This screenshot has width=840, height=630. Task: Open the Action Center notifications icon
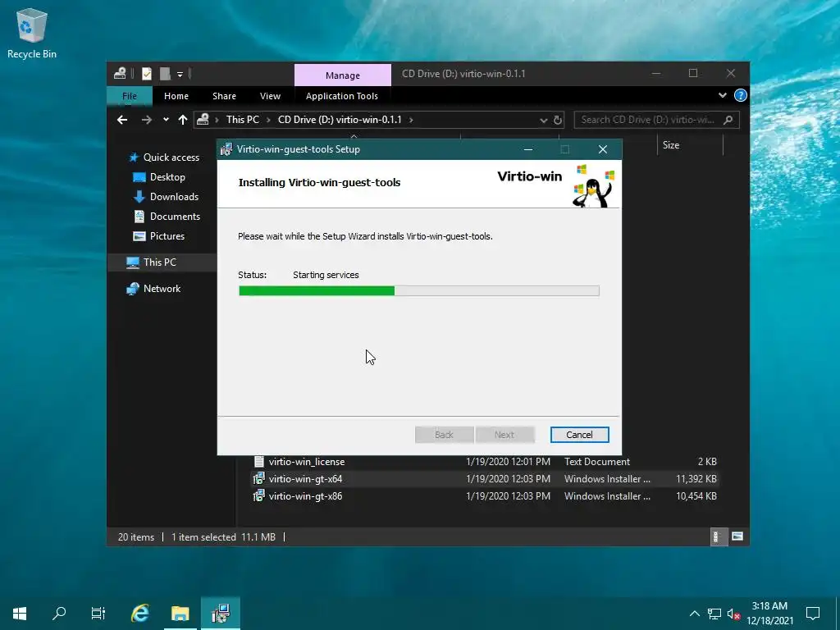click(x=813, y=614)
